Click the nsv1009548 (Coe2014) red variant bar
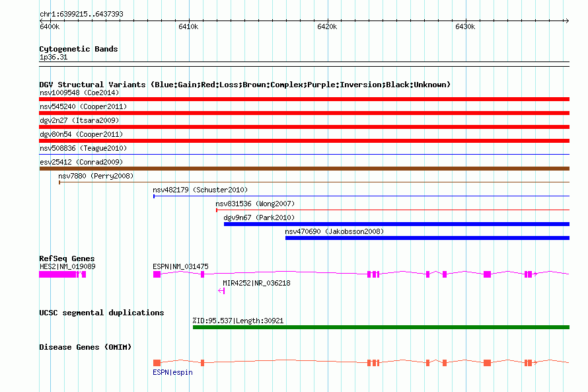The image size is (588, 392). point(304,99)
